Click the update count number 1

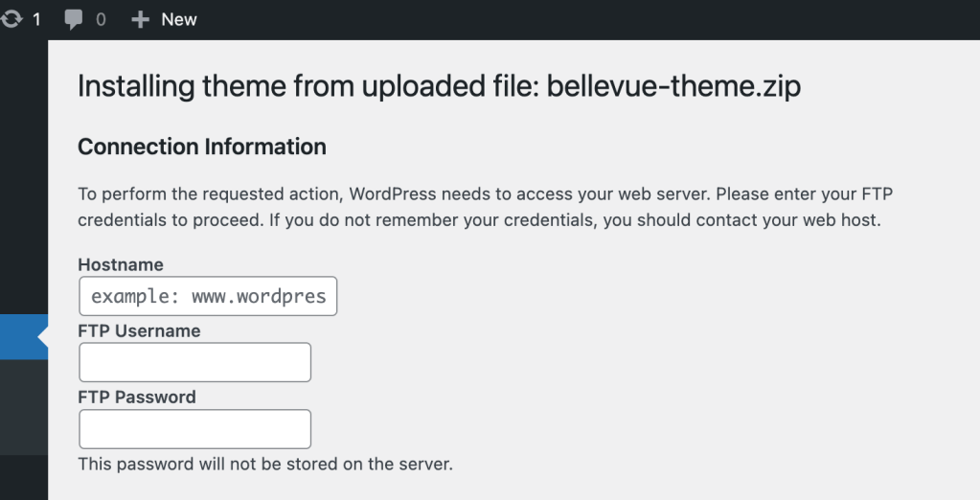tap(37, 19)
